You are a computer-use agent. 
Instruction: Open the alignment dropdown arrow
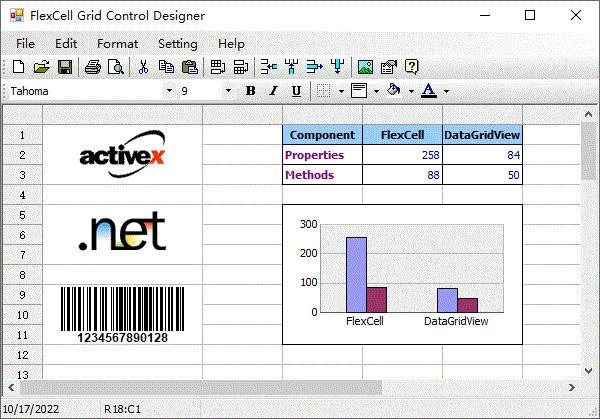(x=376, y=91)
